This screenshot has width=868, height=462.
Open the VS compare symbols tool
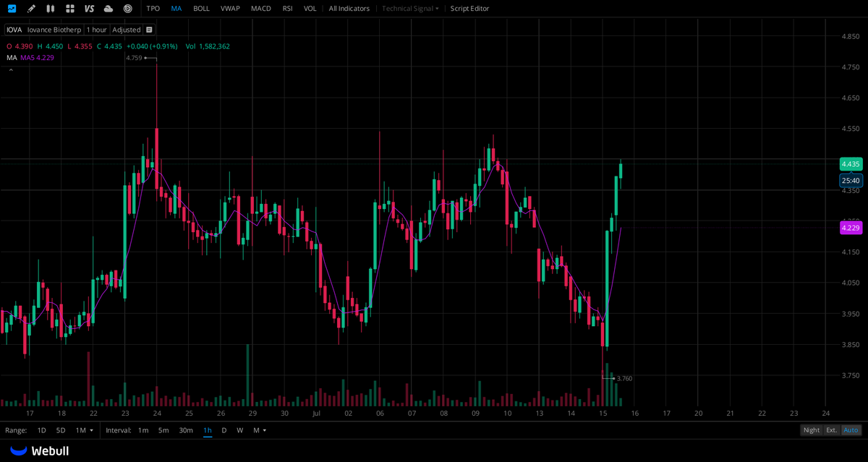click(89, 9)
